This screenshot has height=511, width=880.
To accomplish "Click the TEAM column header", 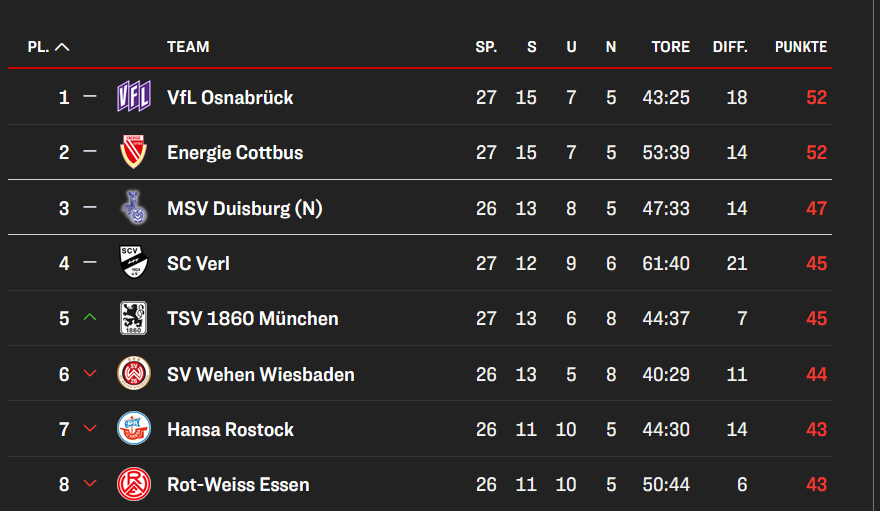I will click(x=188, y=47).
